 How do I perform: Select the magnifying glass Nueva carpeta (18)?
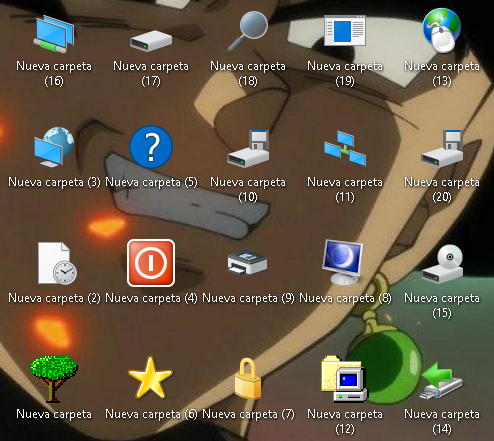(248, 31)
